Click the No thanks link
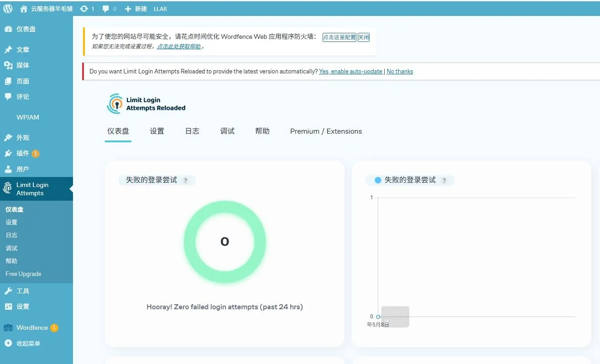Screen dimensions: 600x364 (400, 72)
